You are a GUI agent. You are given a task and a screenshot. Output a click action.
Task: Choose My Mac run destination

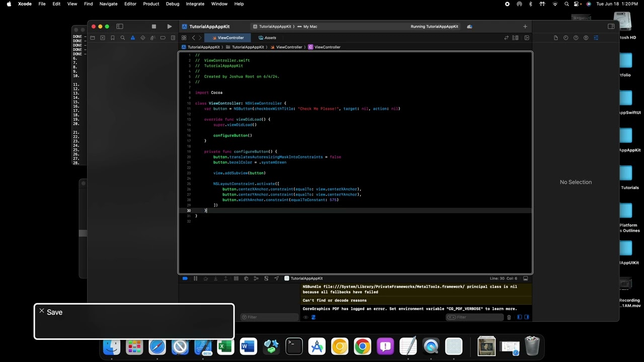click(307, 27)
